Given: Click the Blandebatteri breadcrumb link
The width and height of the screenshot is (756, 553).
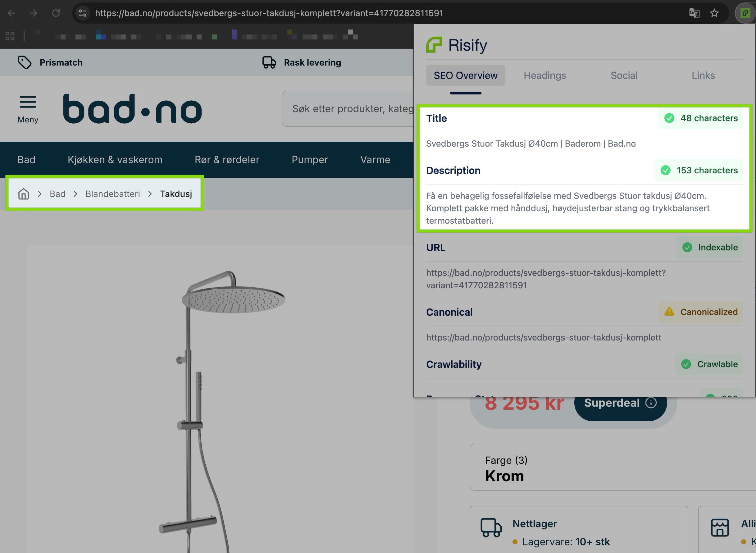Looking at the screenshot, I should (112, 194).
